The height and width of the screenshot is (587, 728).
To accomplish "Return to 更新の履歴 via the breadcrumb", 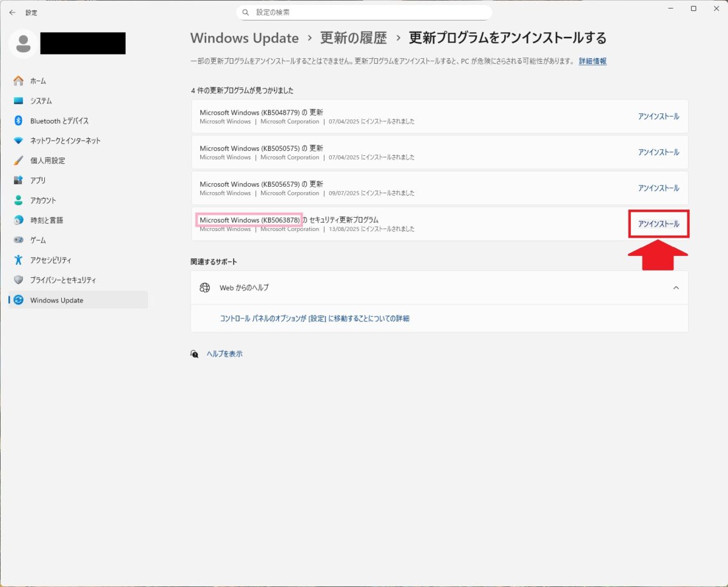I will (353, 38).
